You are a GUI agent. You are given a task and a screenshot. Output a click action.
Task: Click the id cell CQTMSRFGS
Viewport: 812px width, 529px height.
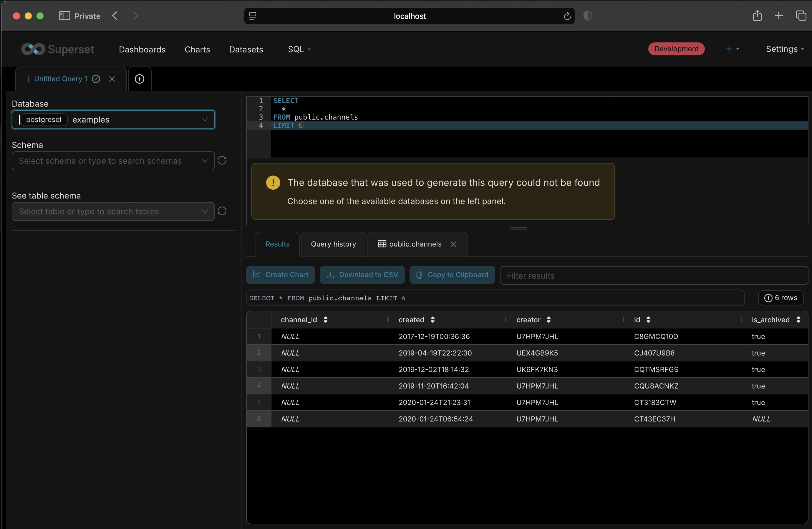tap(656, 369)
